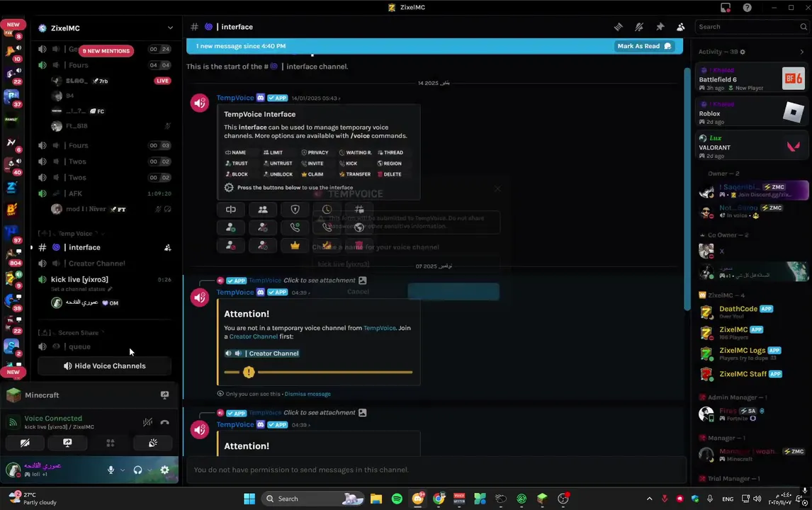Open File Explorer from the taskbar
This screenshot has width=812, height=510.
pos(376,499)
